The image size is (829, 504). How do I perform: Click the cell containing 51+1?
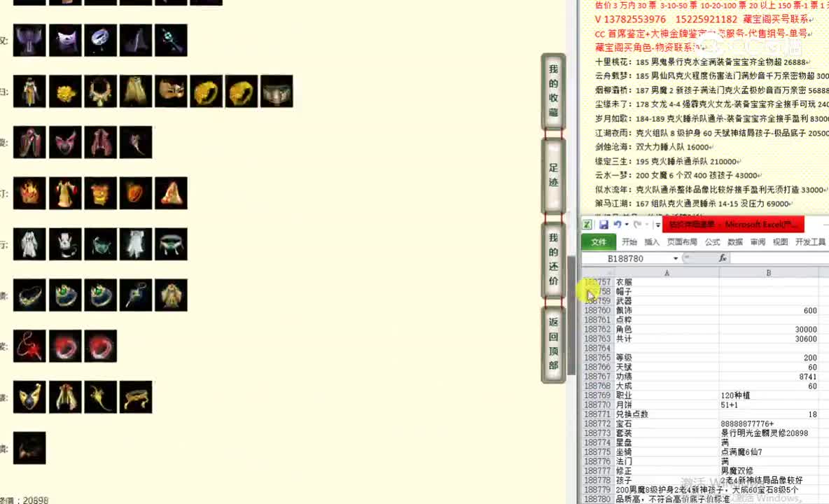click(768, 405)
